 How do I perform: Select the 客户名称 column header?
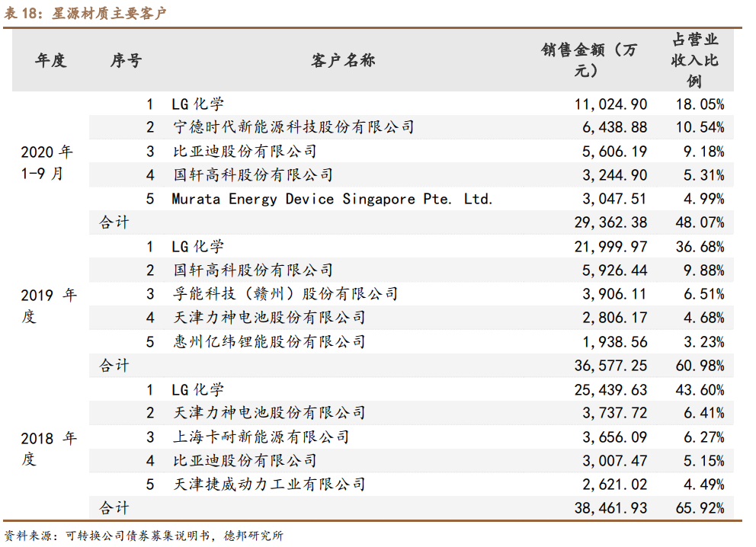pos(343,60)
